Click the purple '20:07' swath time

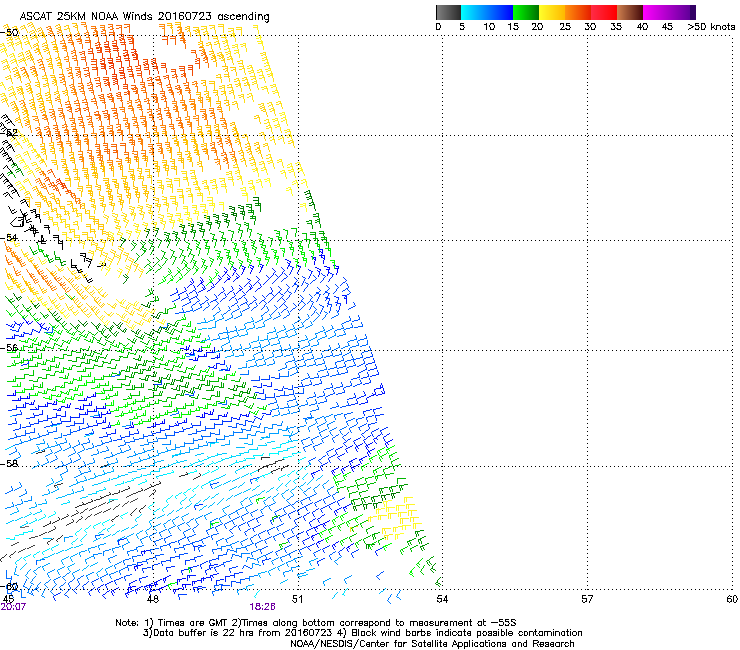[13, 607]
